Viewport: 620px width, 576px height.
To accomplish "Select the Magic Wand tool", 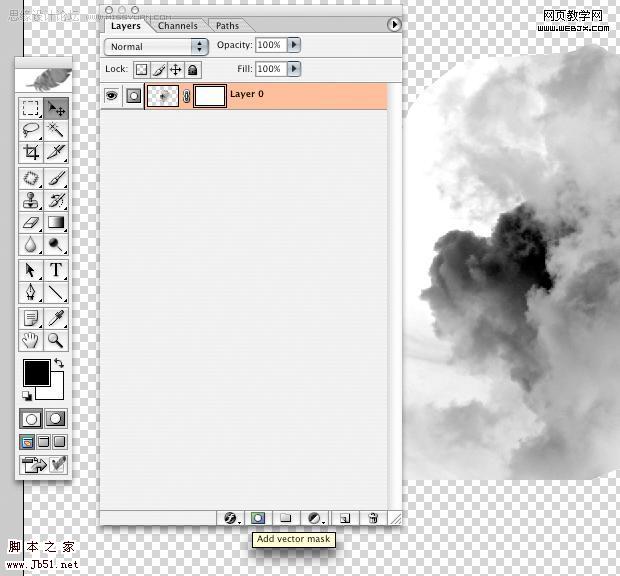I will [x=56, y=130].
